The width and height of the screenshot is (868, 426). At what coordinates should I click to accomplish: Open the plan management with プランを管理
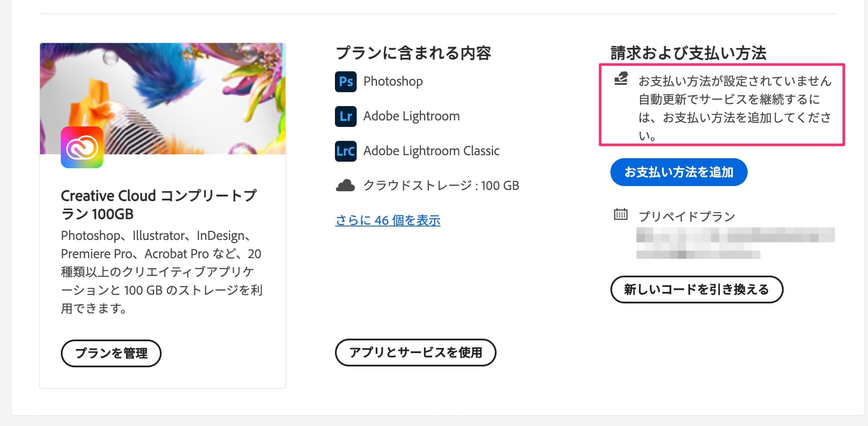tap(111, 353)
